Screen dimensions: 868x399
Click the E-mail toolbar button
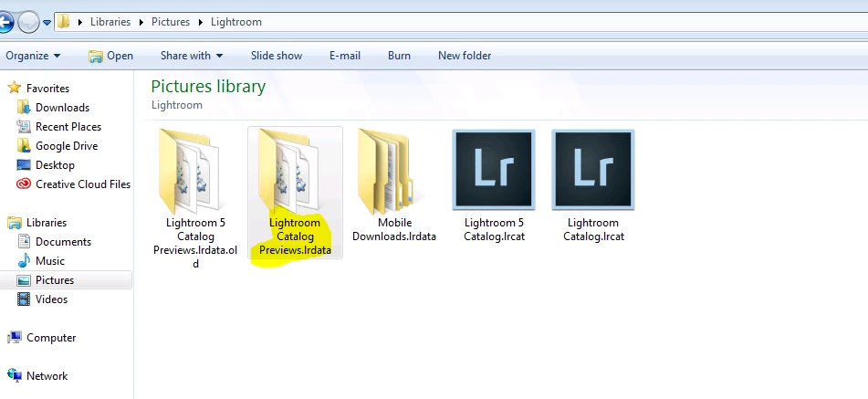point(345,56)
